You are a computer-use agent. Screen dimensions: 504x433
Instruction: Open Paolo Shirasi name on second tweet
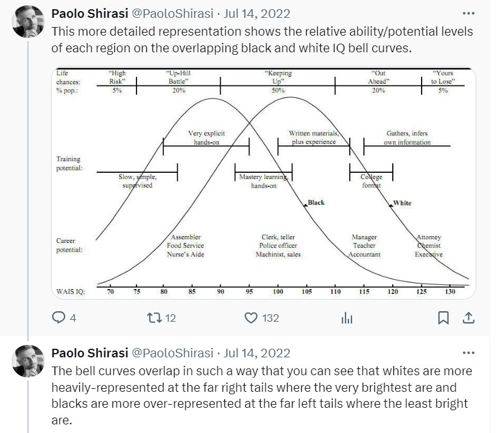tap(89, 353)
